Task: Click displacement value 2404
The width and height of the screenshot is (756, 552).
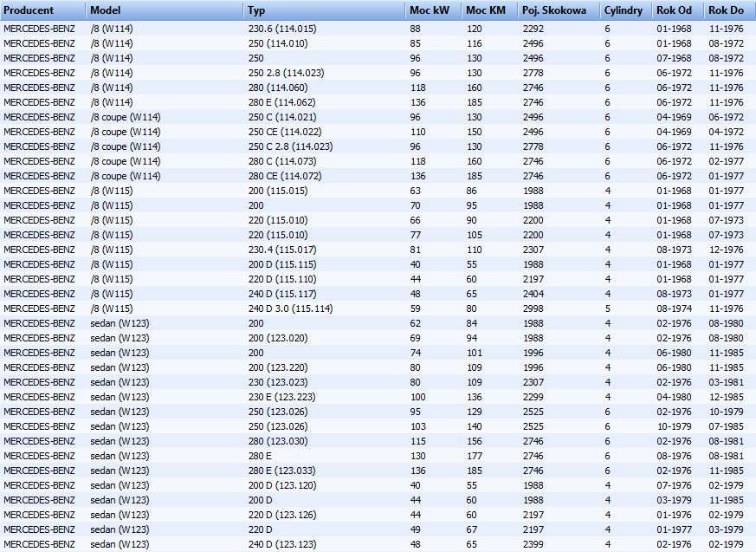Action: point(533,294)
